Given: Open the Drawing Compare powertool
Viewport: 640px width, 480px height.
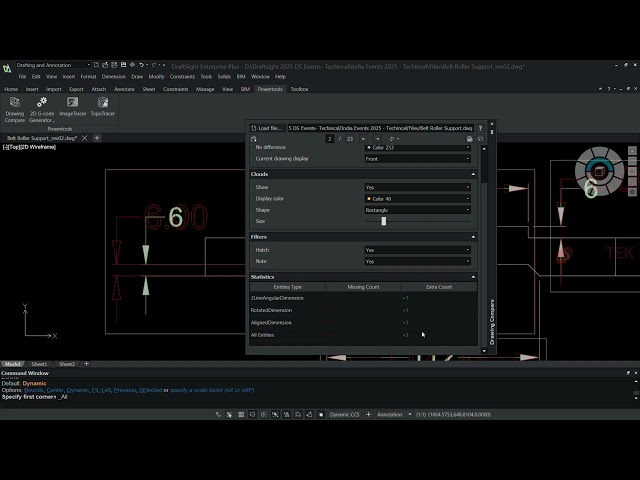Looking at the screenshot, I should tap(15, 109).
